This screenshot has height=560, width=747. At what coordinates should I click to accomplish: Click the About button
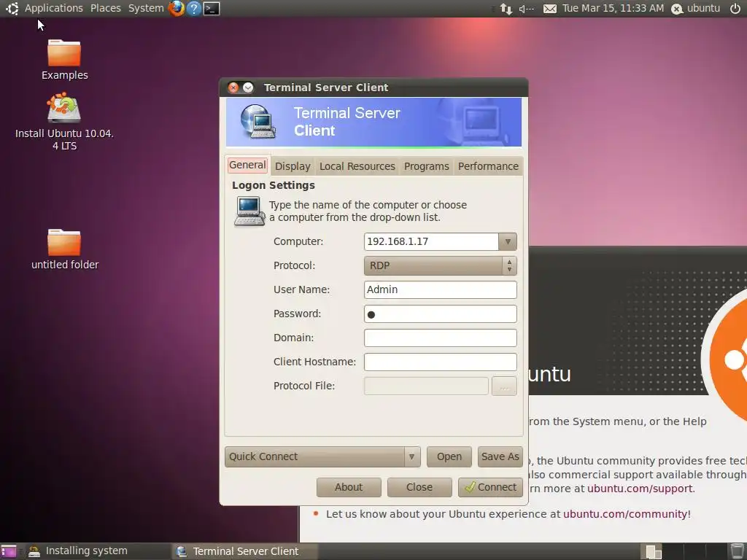coord(349,487)
